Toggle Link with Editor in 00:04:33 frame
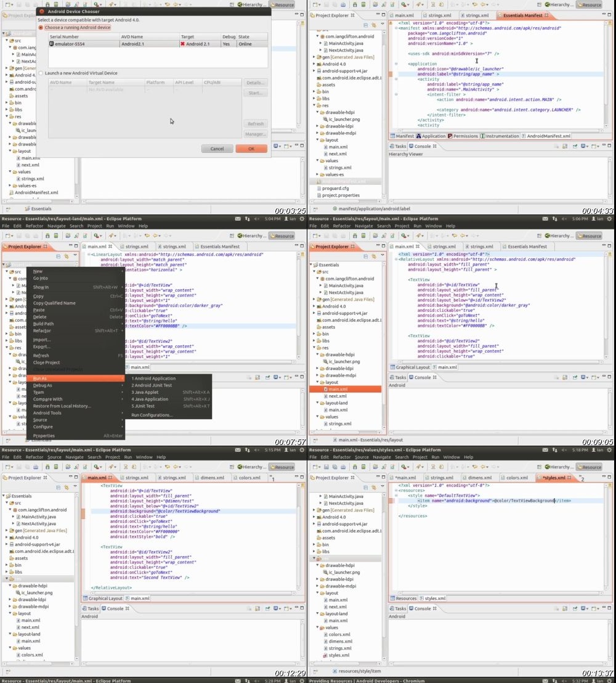616x683 pixels. (373, 25)
